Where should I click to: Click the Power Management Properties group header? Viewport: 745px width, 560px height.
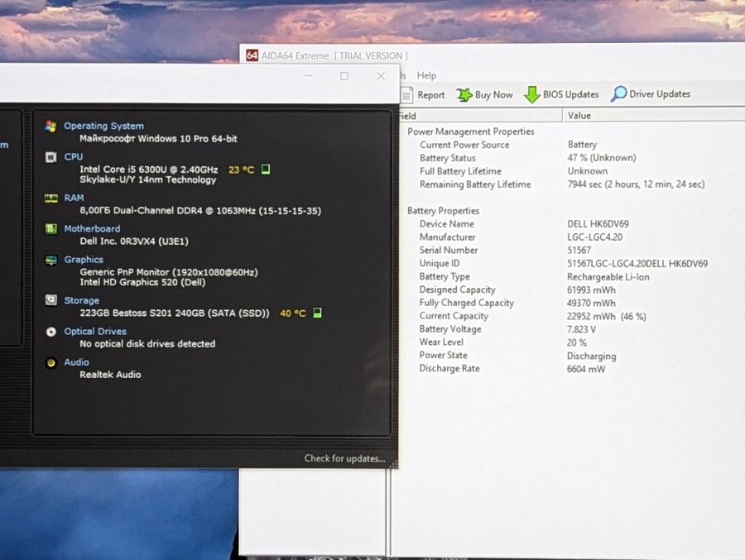click(471, 132)
